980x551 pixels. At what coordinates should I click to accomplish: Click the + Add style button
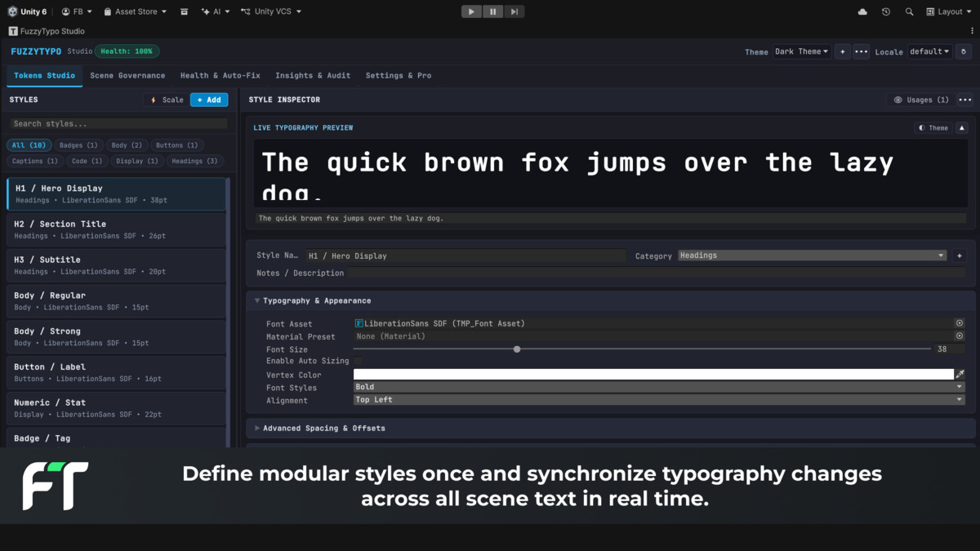pos(209,100)
